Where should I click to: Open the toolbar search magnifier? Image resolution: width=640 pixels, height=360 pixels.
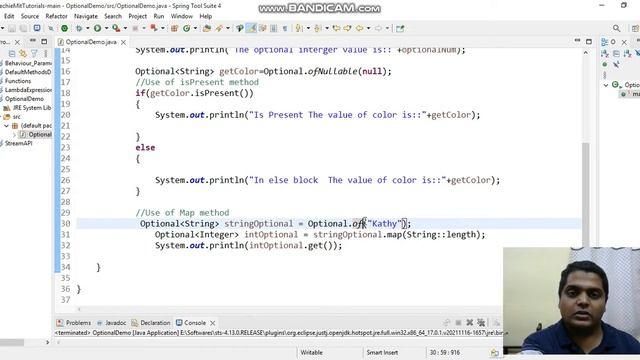coord(616,28)
